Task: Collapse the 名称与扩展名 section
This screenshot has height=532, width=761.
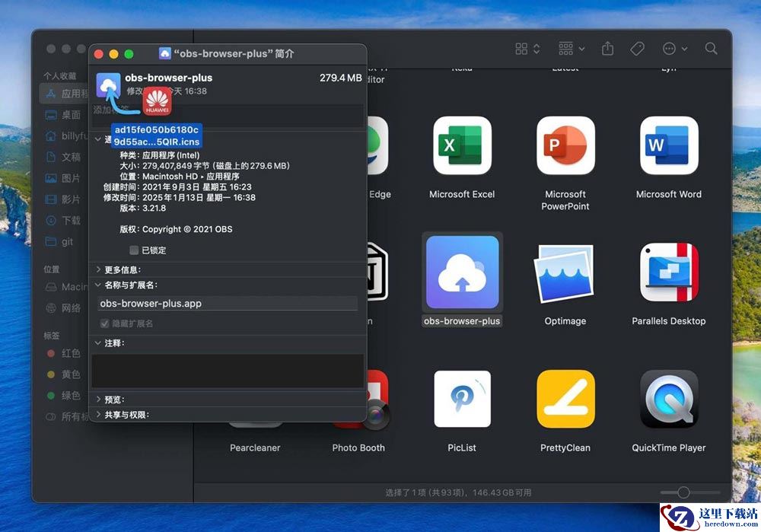Action: point(98,285)
